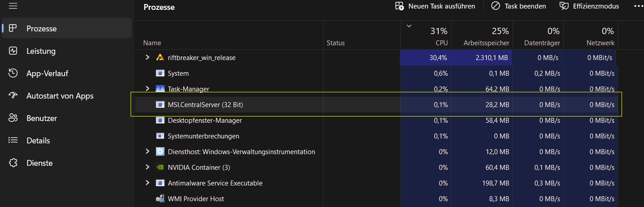644x207 pixels.
Task: Open the hamburger navigation menu
Action: click(x=13, y=6)
